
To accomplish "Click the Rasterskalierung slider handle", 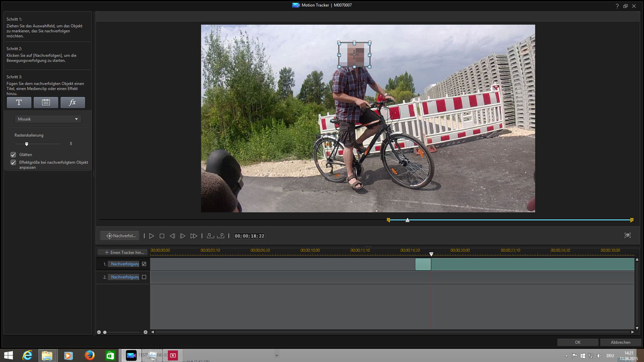I will (x=27, y=144).
